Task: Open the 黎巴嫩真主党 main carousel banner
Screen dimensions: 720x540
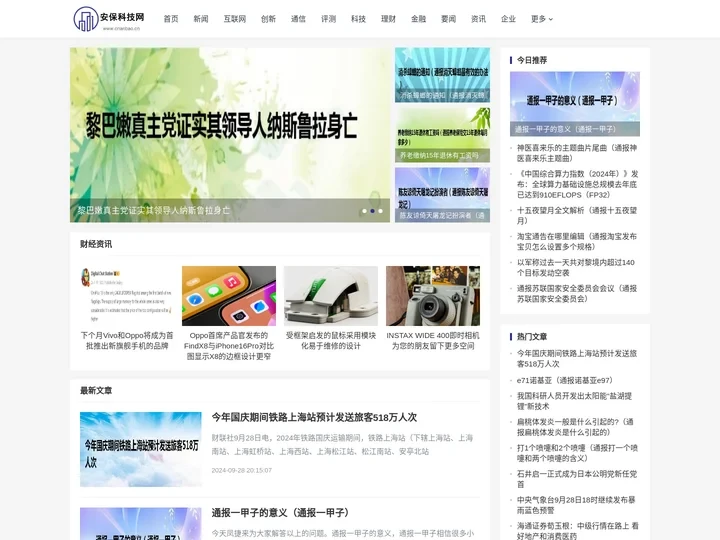Action: click(230, 135)
